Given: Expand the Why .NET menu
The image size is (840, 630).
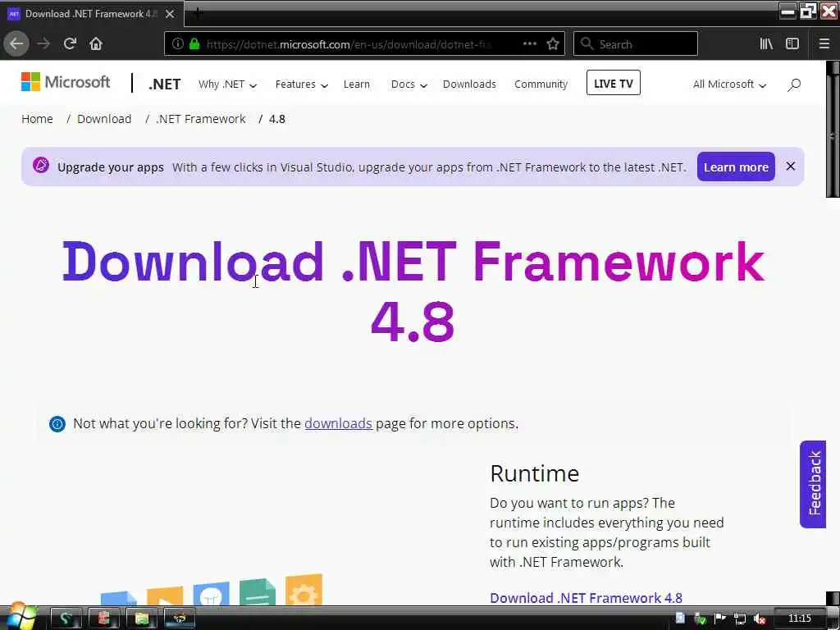Looking at the screenshot, I should click(x=227, y=84).
